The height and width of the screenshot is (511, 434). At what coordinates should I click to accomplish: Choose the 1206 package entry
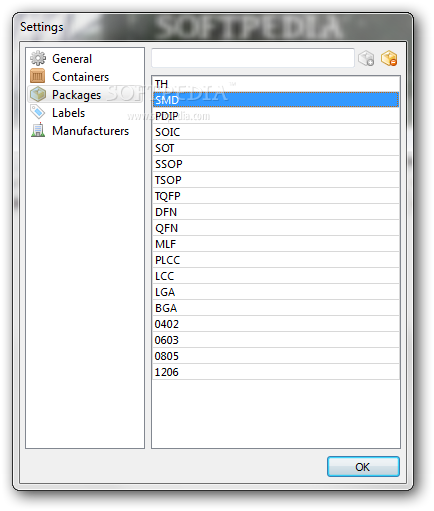pos(276,372)
